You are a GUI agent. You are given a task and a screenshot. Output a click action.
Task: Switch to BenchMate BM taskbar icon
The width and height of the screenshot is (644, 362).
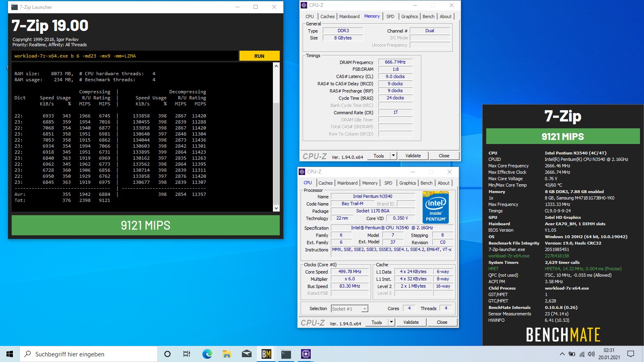coord(266,354)
